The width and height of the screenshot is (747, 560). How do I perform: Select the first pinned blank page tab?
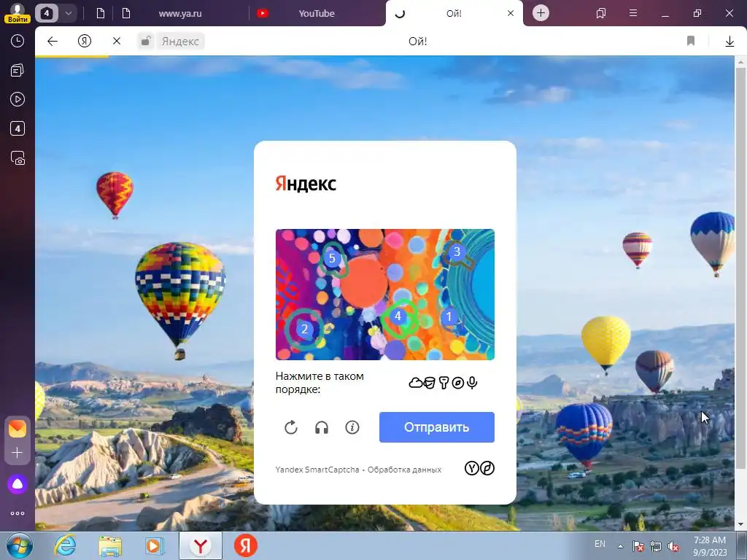coord(100,13)
